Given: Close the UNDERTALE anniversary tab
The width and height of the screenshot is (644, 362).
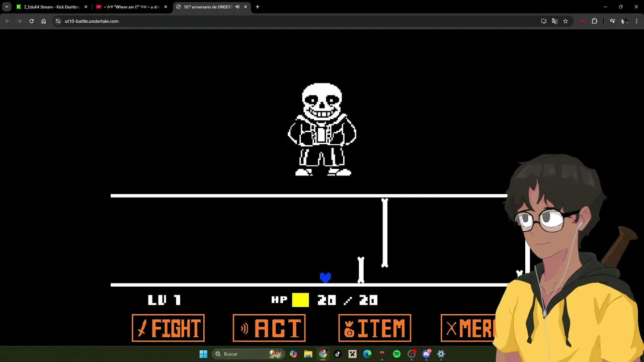Looking at the screenshot, I should (x=246, y=7).
